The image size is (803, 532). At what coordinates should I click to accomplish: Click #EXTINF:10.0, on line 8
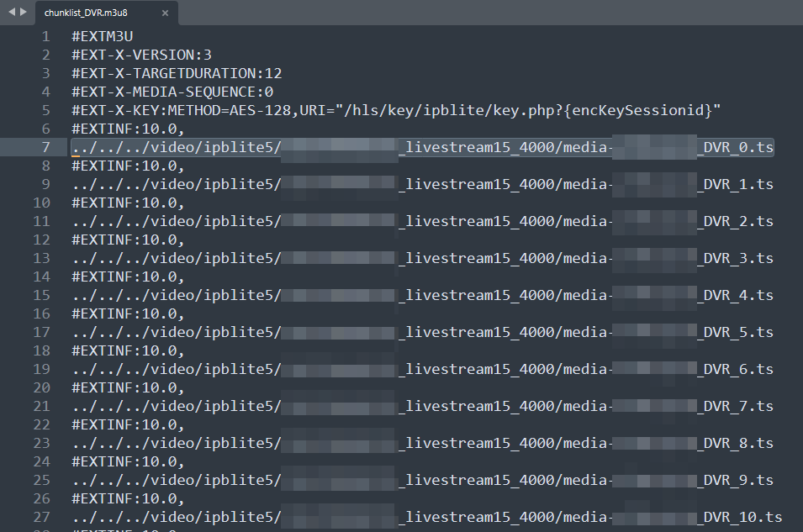pos(128,166)
